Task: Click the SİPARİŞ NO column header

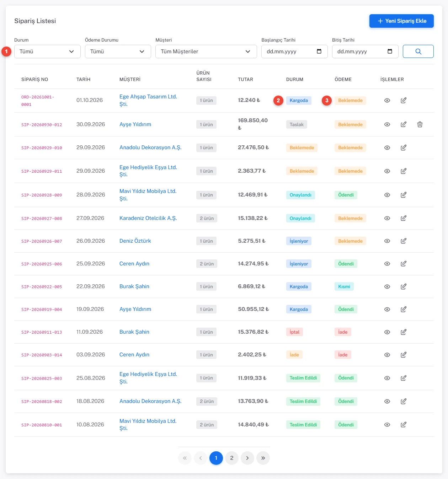Action: (x=34, y=80)
